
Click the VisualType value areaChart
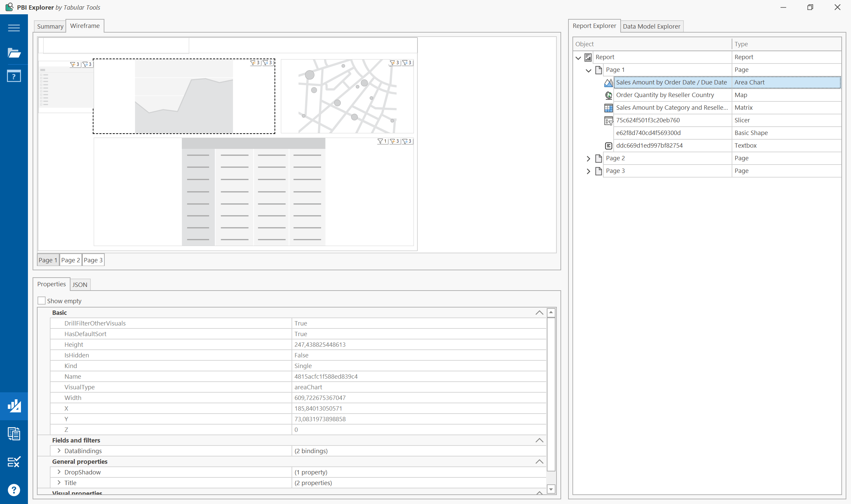point(419,387)
